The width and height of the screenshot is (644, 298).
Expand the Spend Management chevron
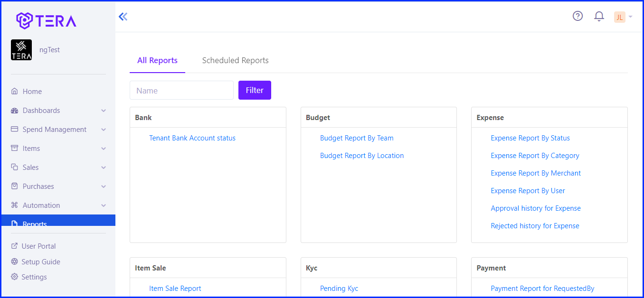[104, 130]
